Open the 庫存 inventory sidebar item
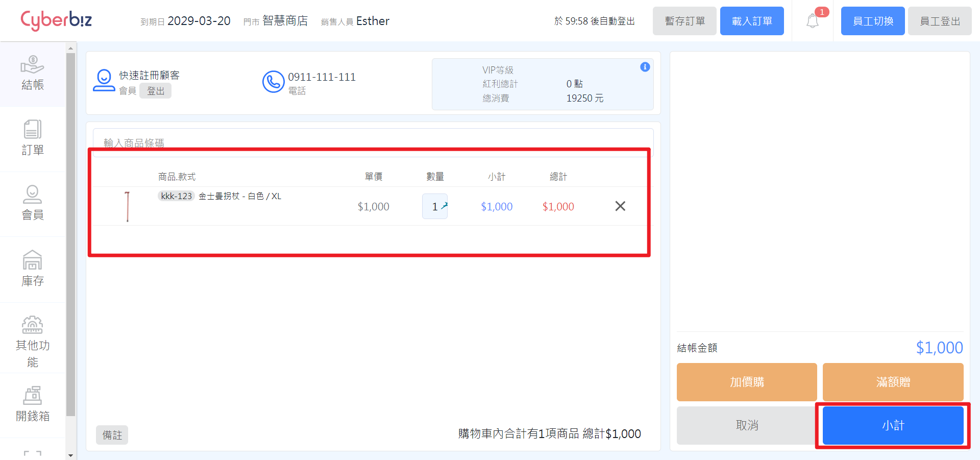Screen dimensions: 980x460 33,269
